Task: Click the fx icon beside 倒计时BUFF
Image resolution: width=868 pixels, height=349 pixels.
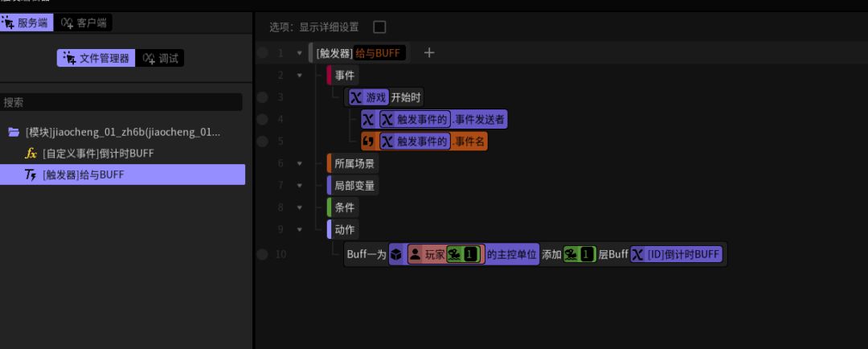Action: (31, 154)
